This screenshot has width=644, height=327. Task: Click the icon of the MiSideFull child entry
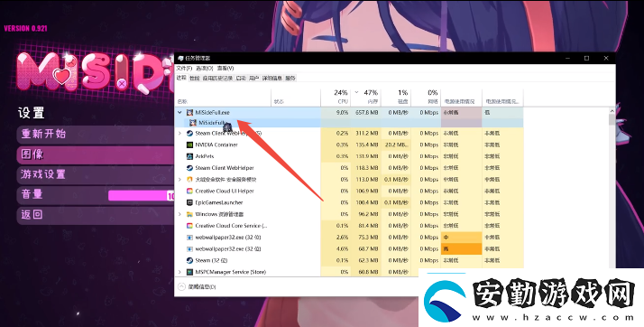(193, 123)
